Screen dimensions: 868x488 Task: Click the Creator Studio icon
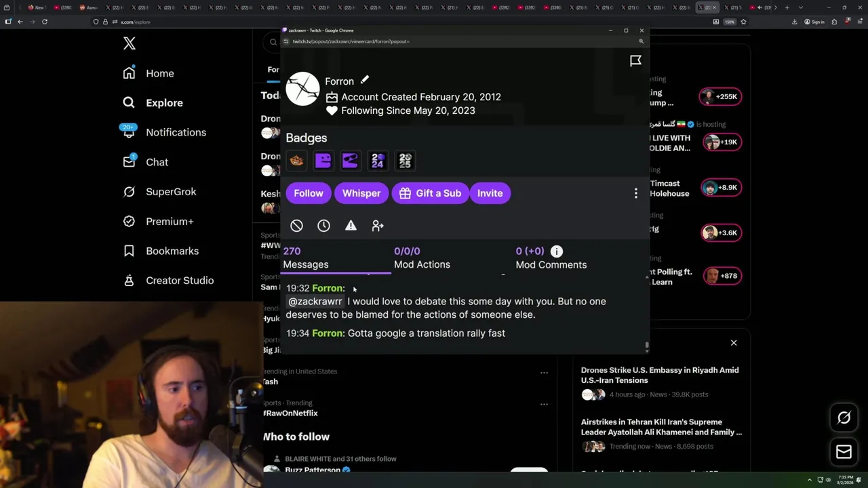(129, 281)
